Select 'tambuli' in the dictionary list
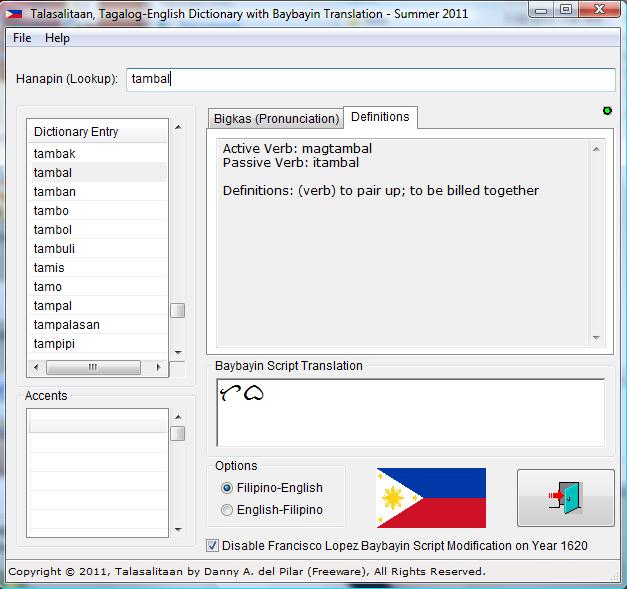Viewport: 627px width, 589px height. 98,249
